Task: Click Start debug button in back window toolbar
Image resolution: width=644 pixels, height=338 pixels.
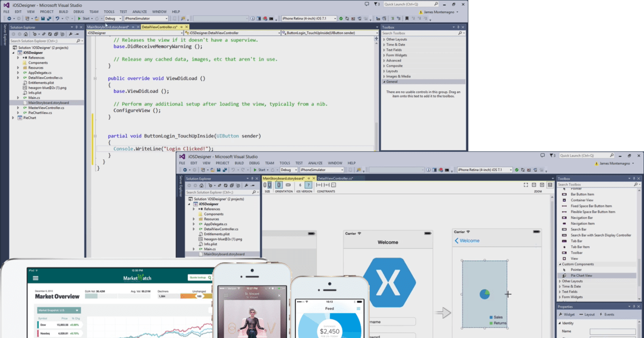Action: [84, 18]
